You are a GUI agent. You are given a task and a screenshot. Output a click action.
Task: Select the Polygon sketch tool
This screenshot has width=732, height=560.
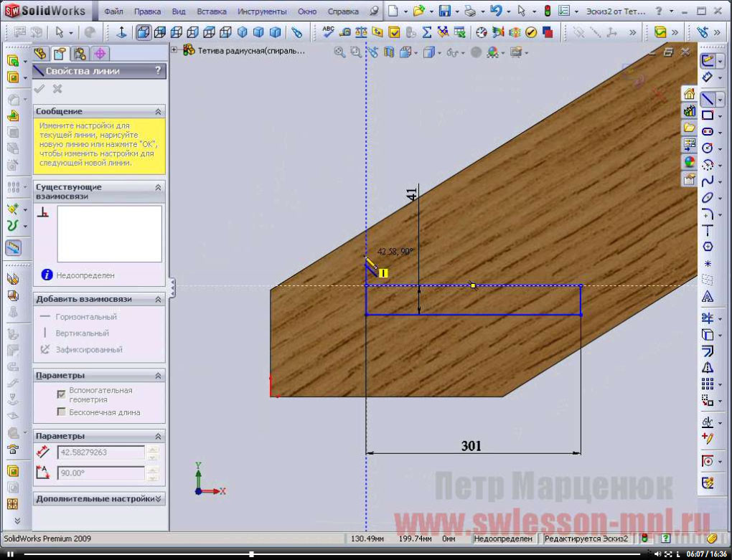point(708,246)
